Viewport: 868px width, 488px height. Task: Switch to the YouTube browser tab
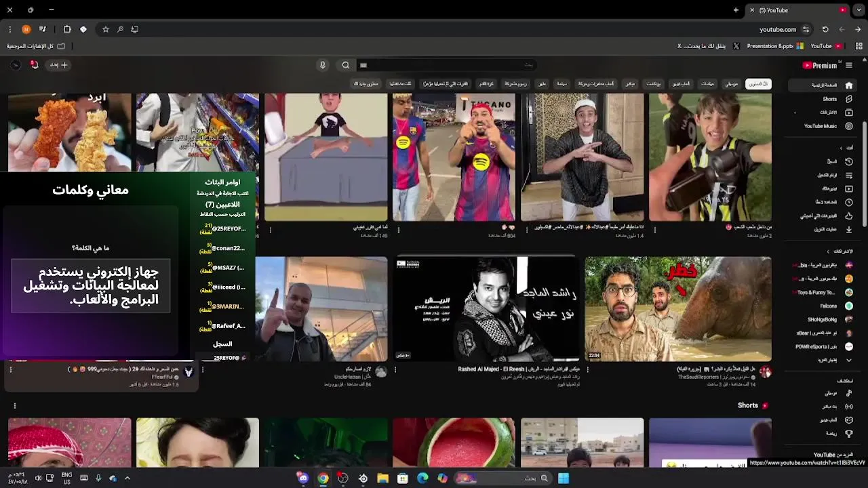[797, 10]
